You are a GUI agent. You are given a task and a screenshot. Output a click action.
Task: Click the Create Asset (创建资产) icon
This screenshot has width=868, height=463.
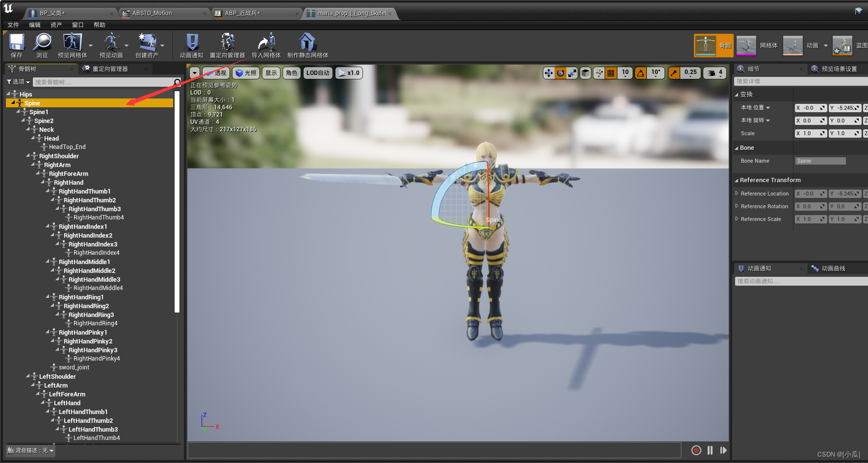tap(147, 46)
